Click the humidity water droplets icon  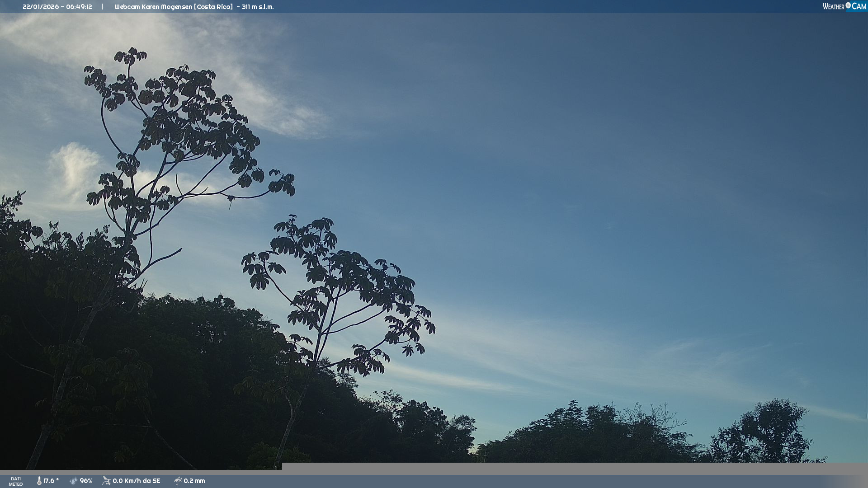73,481
